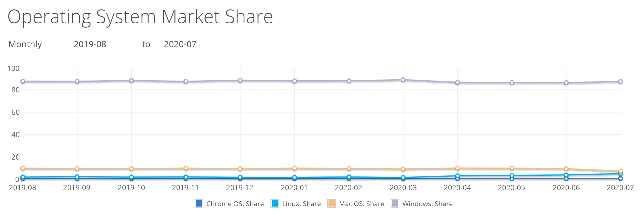Click Windows data point at 2020-07

[621, 82]
